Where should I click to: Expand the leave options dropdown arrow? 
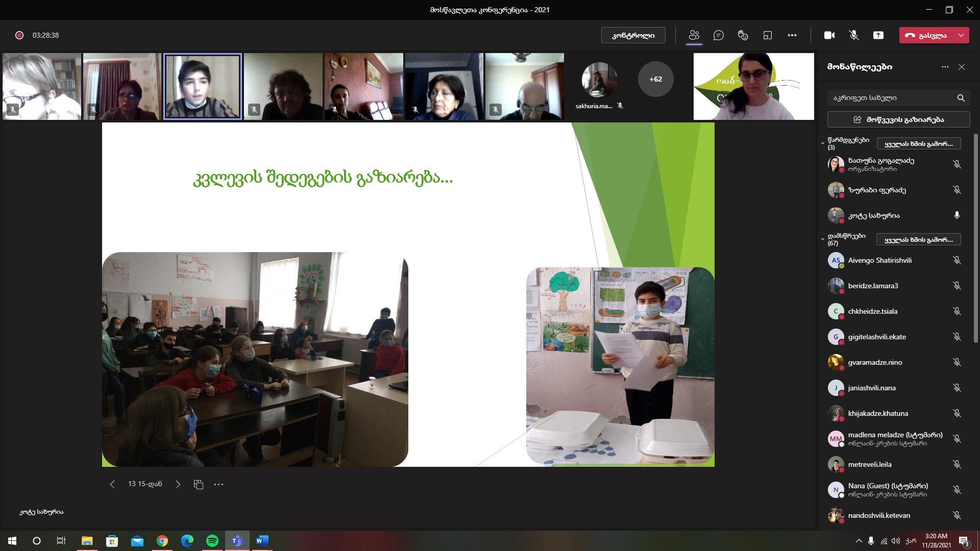(961, 35)
